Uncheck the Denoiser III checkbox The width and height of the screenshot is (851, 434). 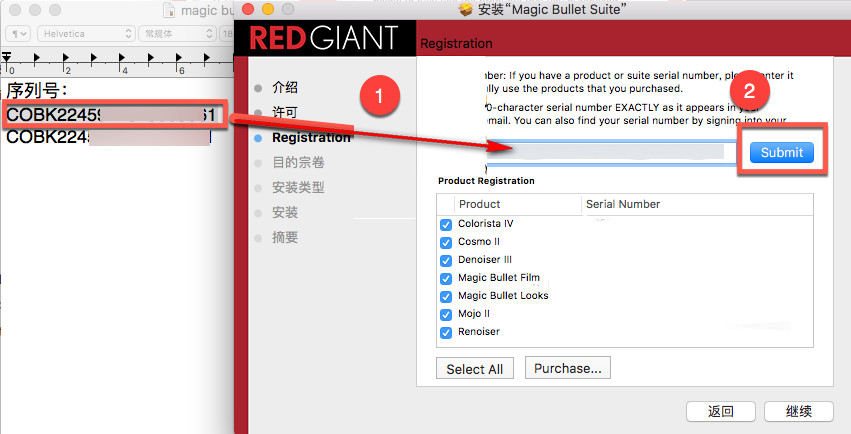(446, 260)
